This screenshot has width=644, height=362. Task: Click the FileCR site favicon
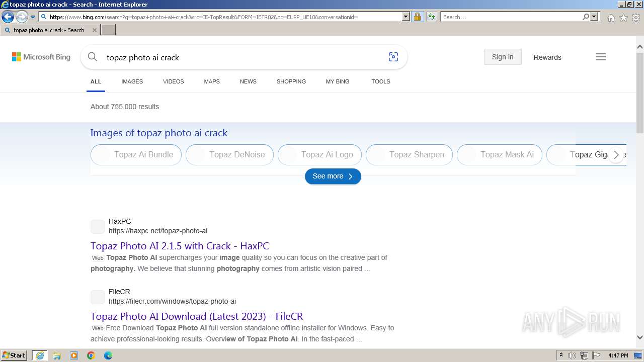tap(98, 297)
